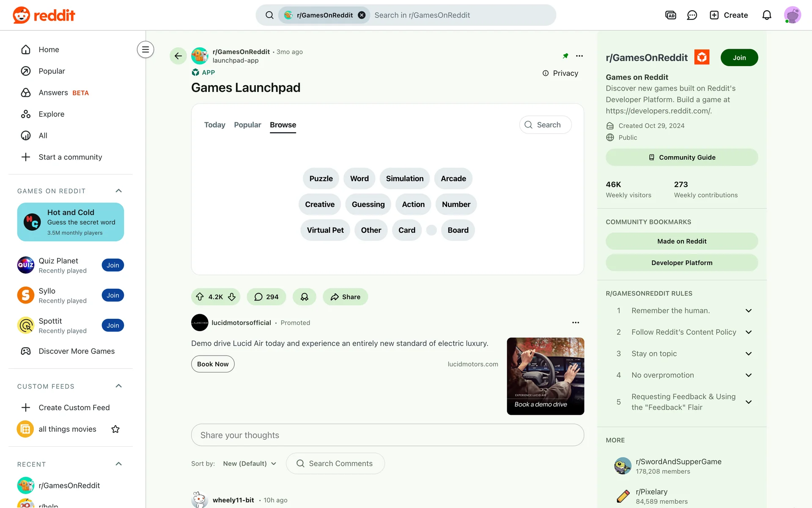The width and height of the screenshot is (812, 508).
Task: Open the post's three-dot options menu
Action: (x=579, y=56)
